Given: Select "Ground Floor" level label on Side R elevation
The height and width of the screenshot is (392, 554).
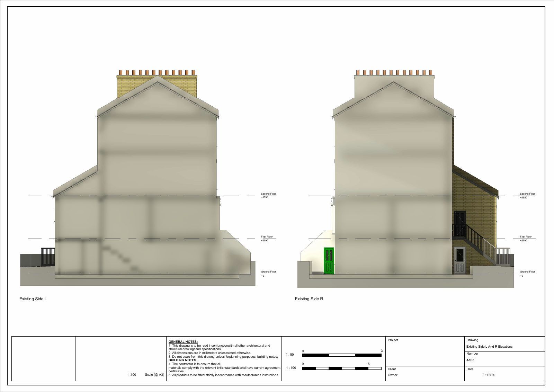Looking at the screenshot, I should [527, 272].
